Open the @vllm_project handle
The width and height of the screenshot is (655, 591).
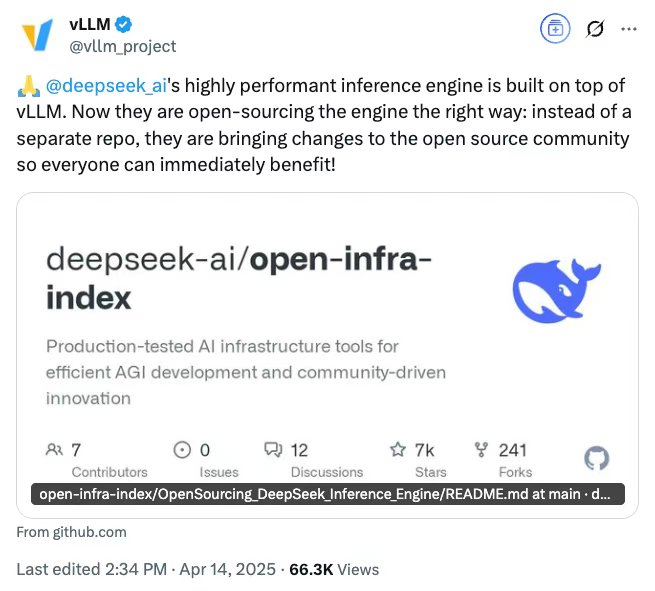click(x=123, y=46)
